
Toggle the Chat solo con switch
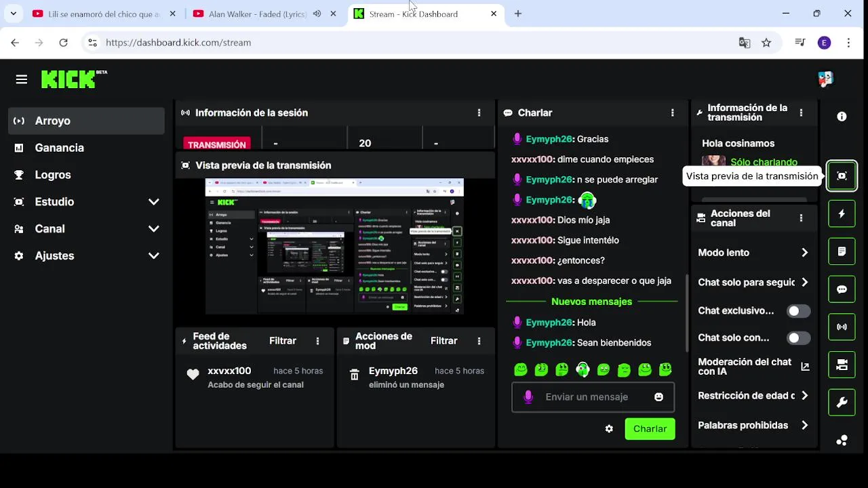[x=798, y=338]
